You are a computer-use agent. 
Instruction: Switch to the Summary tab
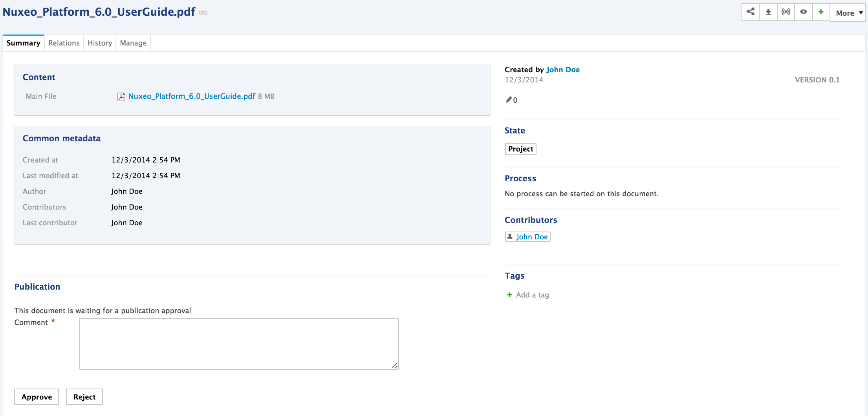click(x=24, y=43)
